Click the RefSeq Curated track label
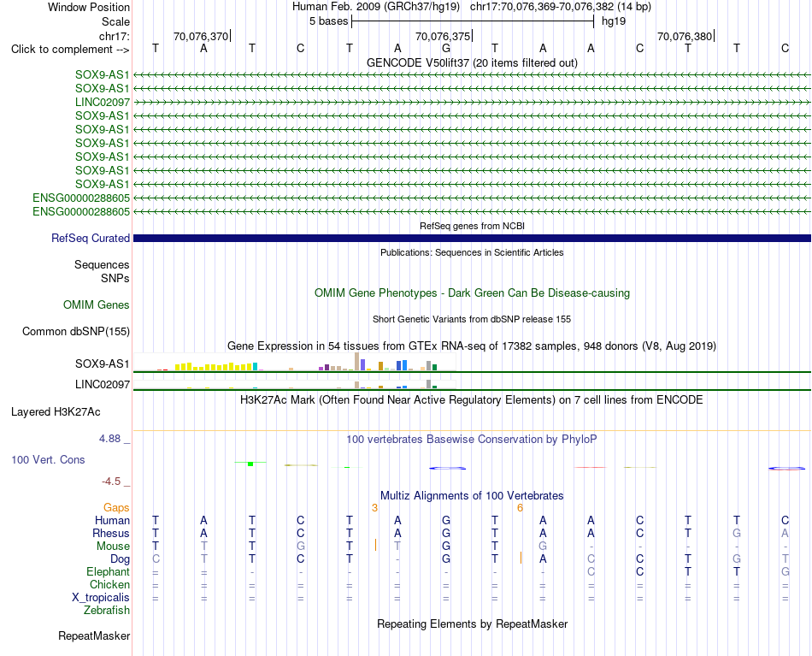 click(x=91, y=238)
